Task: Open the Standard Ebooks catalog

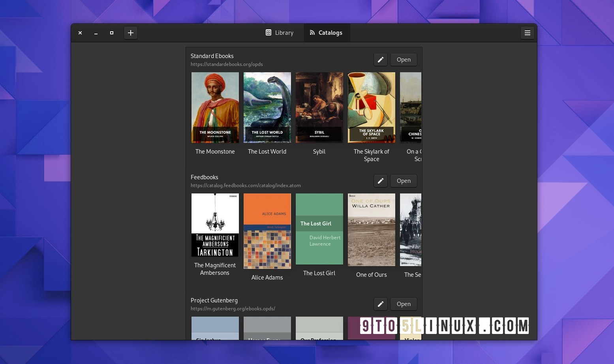Action: (404, 60)
